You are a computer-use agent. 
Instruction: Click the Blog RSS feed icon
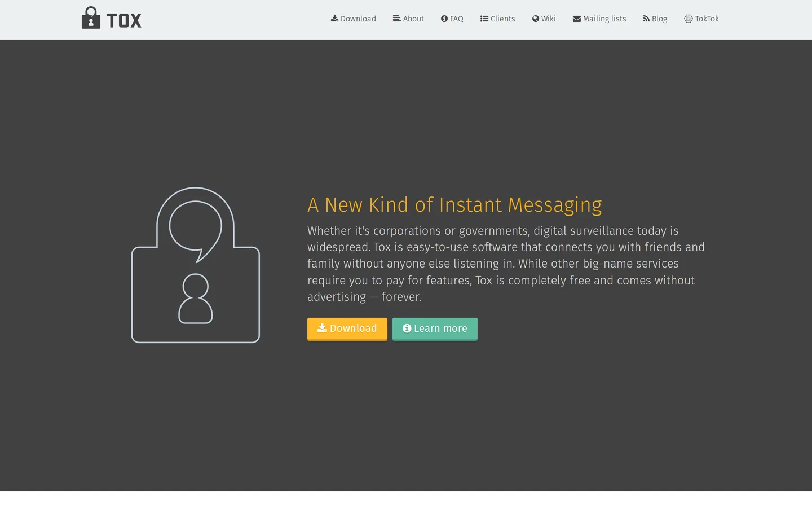646,19
